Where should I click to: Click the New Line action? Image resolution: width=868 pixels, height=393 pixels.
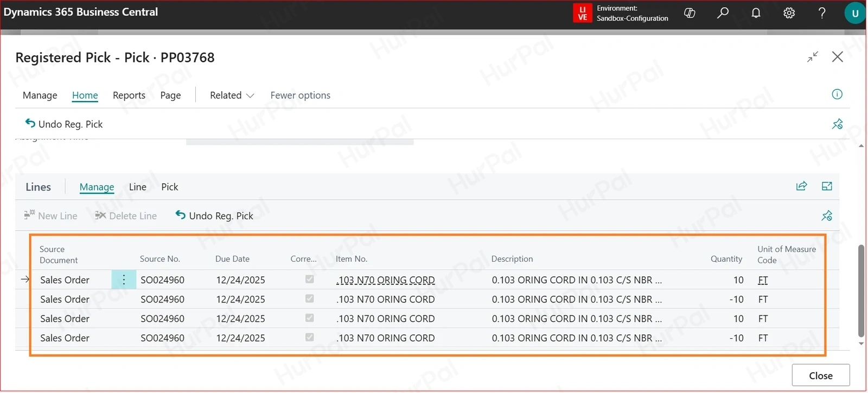click(50, 215)
